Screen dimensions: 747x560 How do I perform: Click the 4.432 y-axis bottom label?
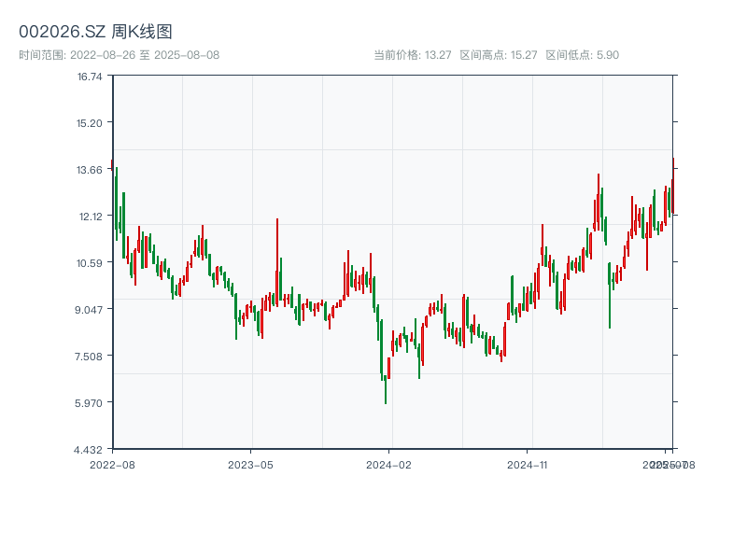pyautogui.click(x=90, y=450)
